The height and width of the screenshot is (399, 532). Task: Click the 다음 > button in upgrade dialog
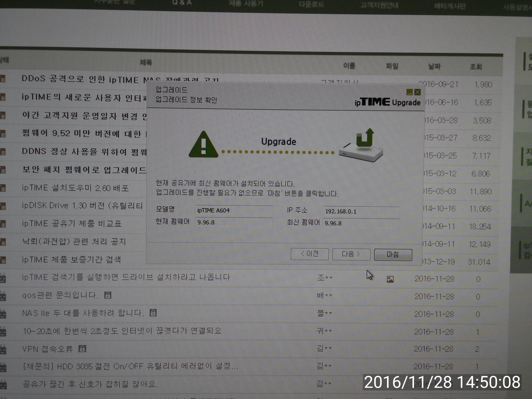click(x=351, y=254)
